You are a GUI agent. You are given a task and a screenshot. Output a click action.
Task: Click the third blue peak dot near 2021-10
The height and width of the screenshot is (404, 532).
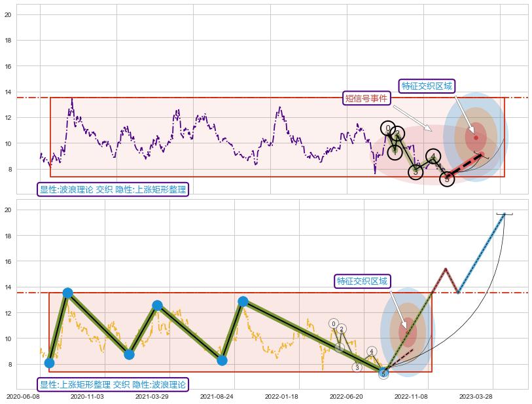click(243, 301)
